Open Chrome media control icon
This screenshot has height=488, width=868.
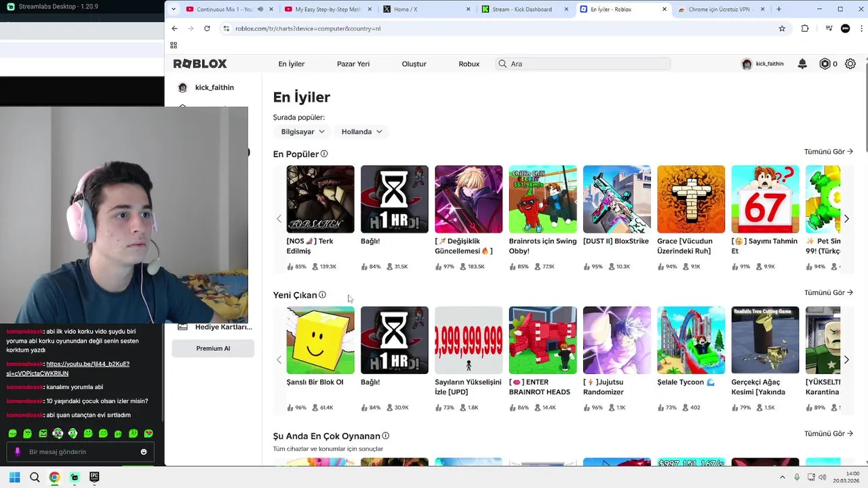tap(829, 28)
